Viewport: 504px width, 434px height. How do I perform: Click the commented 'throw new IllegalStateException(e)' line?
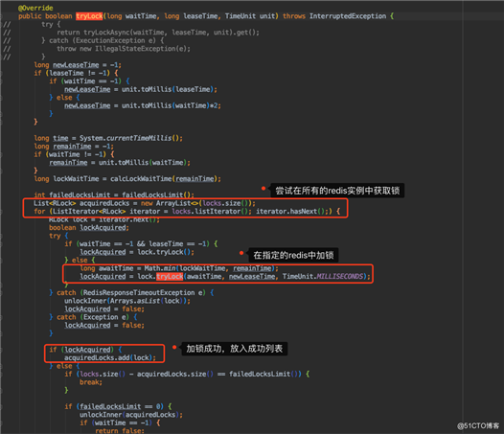click(124, 49)
